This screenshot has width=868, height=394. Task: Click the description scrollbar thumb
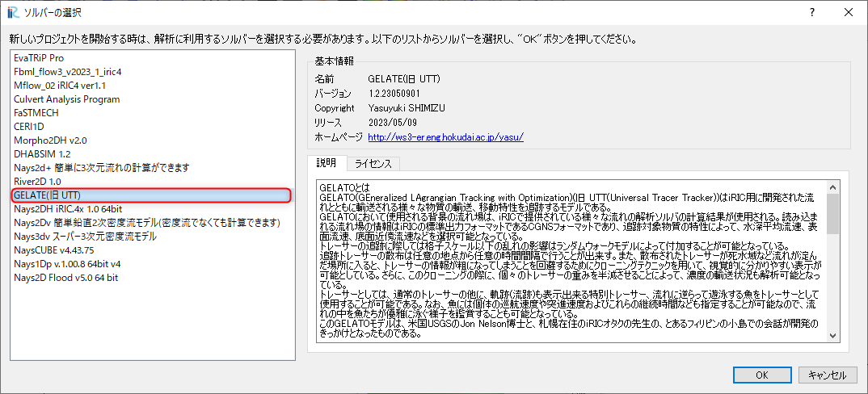click(832, 214)
